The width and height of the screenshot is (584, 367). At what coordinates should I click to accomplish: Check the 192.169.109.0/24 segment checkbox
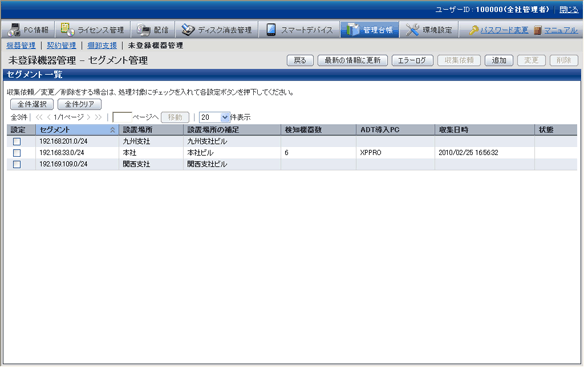[x=17, y=164]
